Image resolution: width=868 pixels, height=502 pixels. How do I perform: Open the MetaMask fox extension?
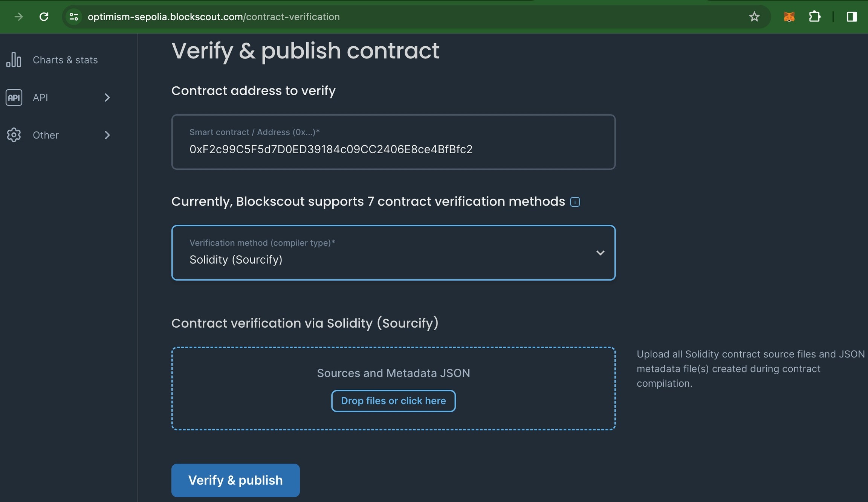(x=789, y=17)
